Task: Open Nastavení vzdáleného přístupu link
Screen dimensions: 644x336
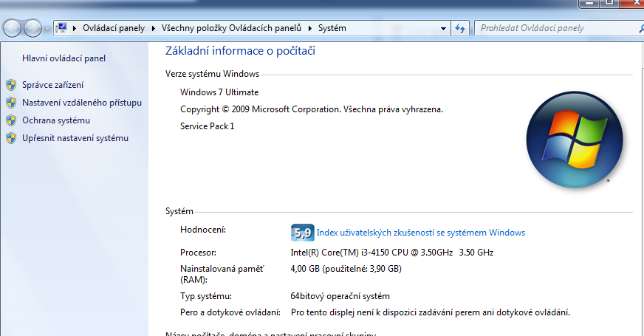Action: click(x=82, y=103)
